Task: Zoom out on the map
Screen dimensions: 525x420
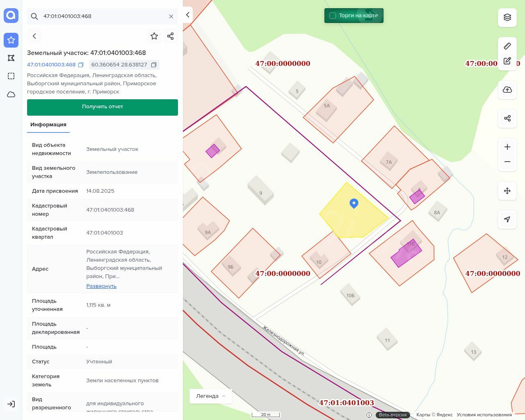Action: (507, 162)
